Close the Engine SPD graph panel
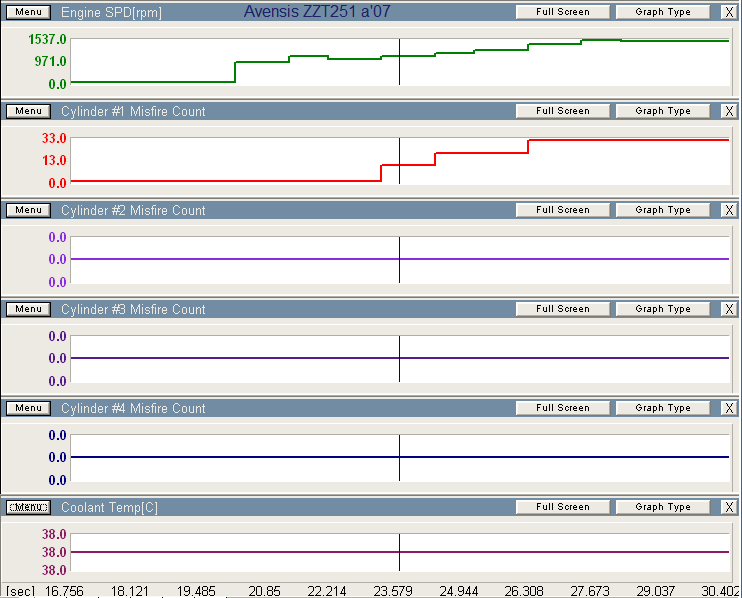Screen dimensions: 742x598 [728, 12]
